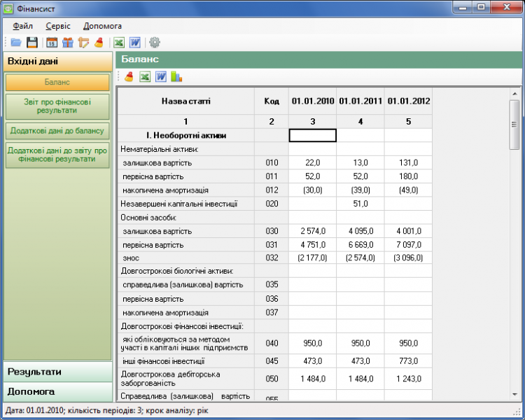
Task: Click the vertical scrollbar down arrow
Action: (514, 395)
